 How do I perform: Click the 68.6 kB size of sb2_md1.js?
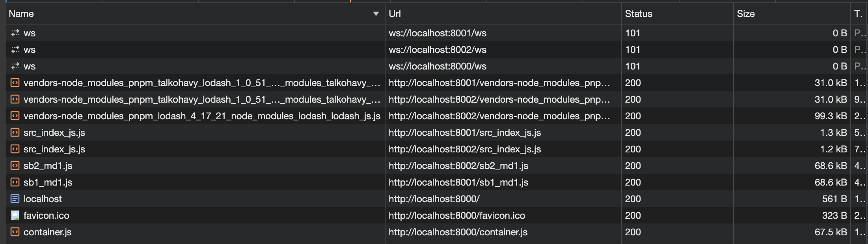(x=831, y=166)
